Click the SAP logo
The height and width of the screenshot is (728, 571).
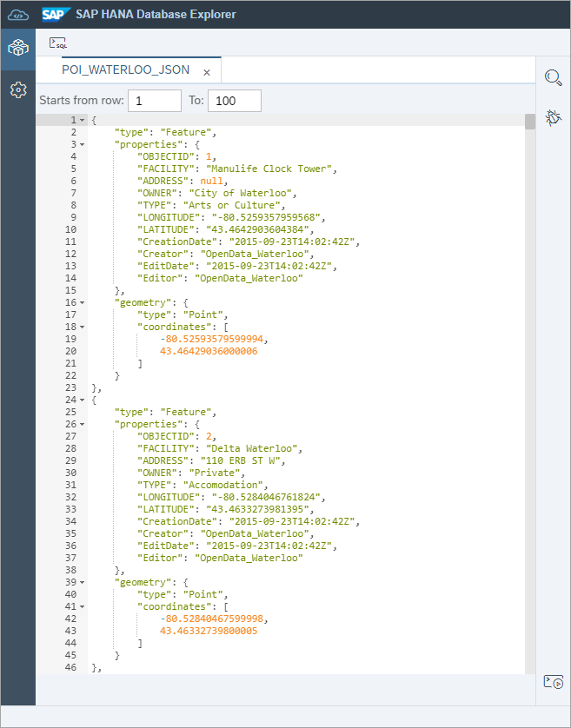pyautogui.click(x=56, y=15)
